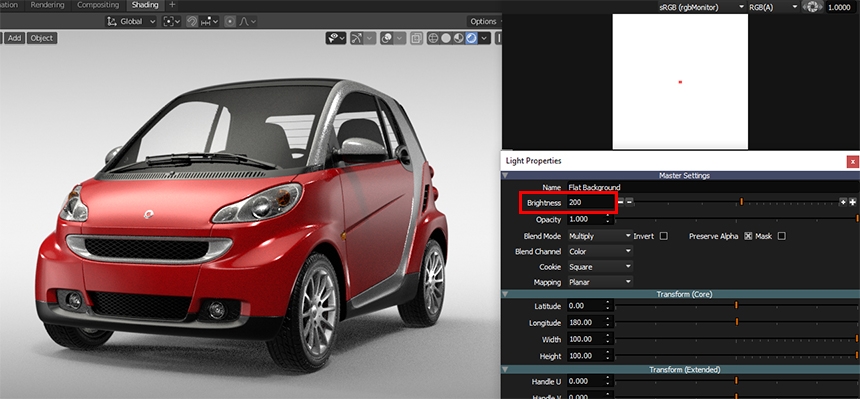Open the pivot point selector
Screen dimensions: 860x399
(x=172, y=21)
